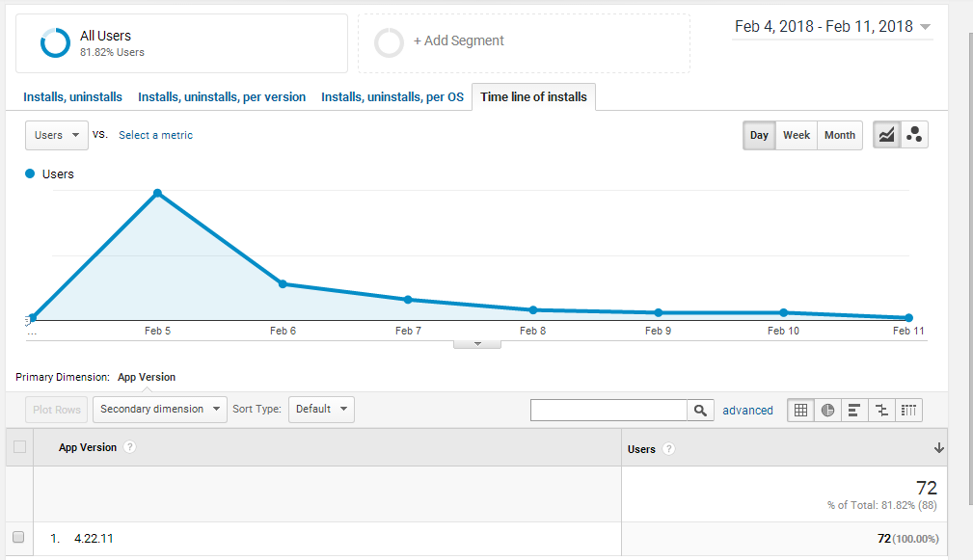
Task: Click the Users sort descending arrow
Action: pos(939,448)
